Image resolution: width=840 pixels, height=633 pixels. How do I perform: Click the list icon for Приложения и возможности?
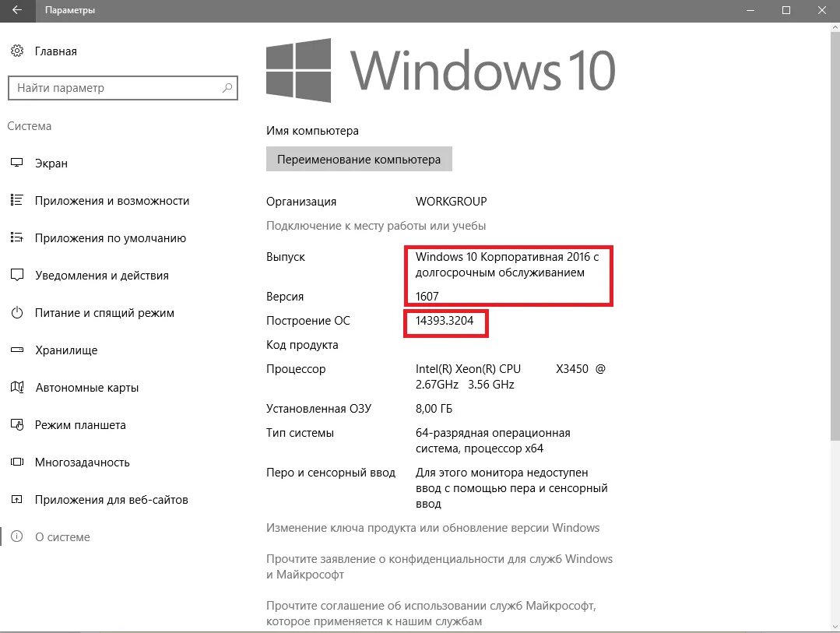[x=17, y=200]
